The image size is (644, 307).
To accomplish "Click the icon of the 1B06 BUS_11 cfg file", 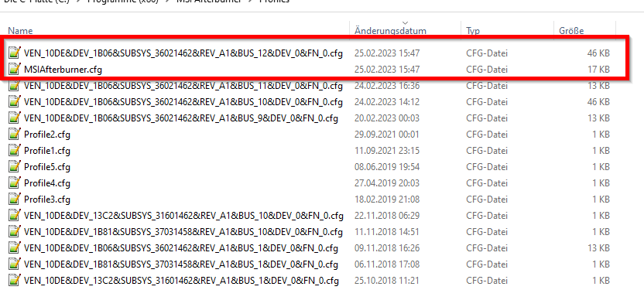I will tap(15, 85).
